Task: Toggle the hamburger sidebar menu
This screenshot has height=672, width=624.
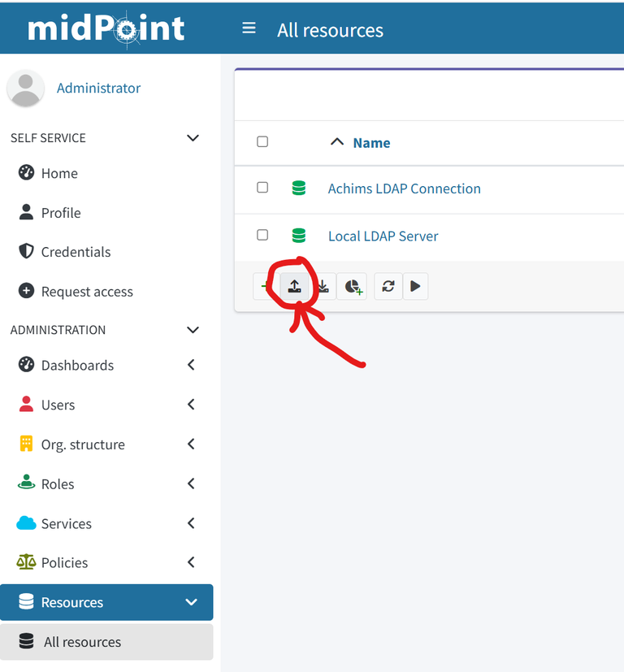Action: [249, 28]
